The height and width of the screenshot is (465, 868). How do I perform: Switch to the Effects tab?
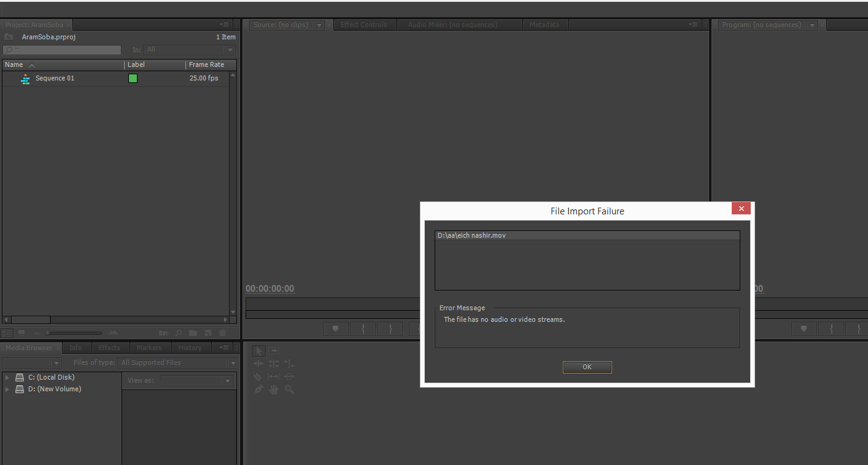pyautogui.click(x=109, y=348)
